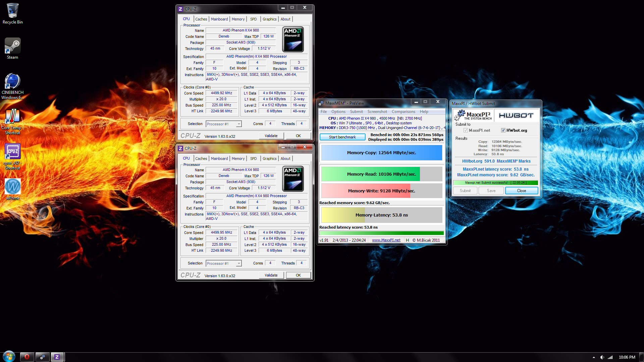Click the Maxxpi.net Submit successful progress bar
This screenshot has width=644, height=362.
click(x=495, y=183)
